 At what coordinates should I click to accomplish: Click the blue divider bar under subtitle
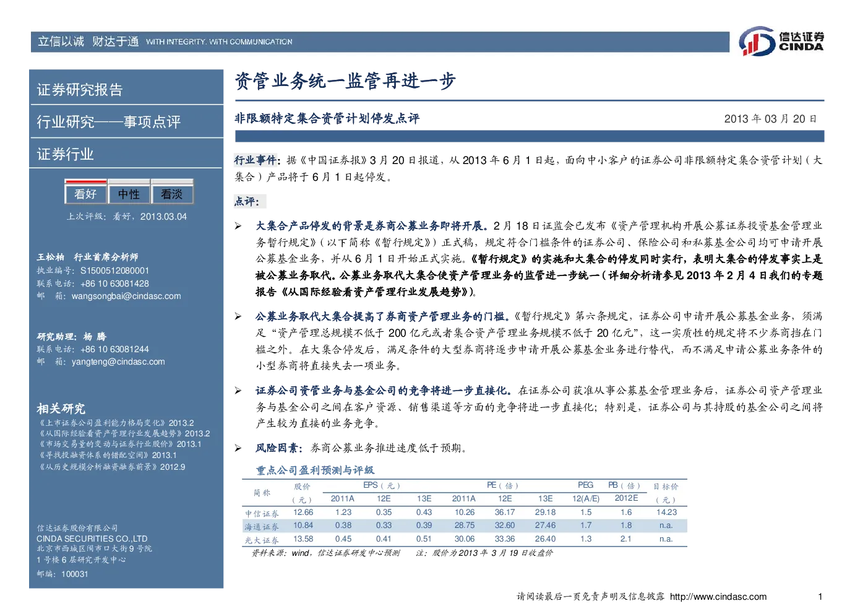point(530,136)
